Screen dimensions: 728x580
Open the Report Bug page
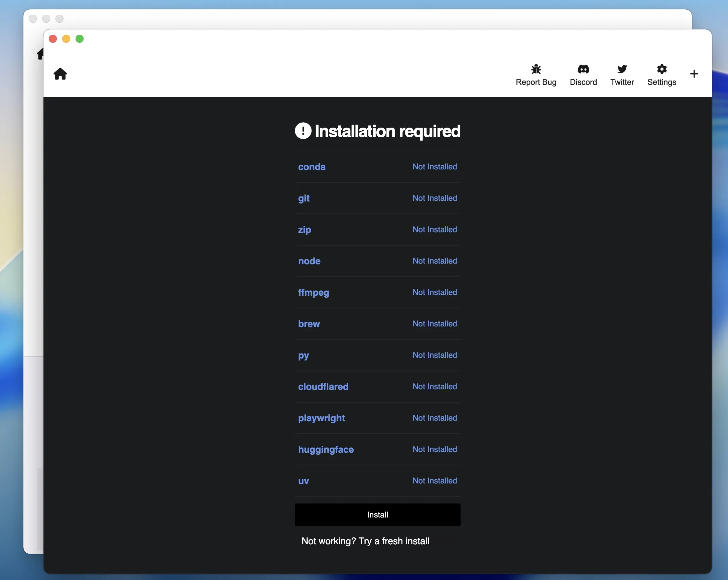click(x=536, y=74)
